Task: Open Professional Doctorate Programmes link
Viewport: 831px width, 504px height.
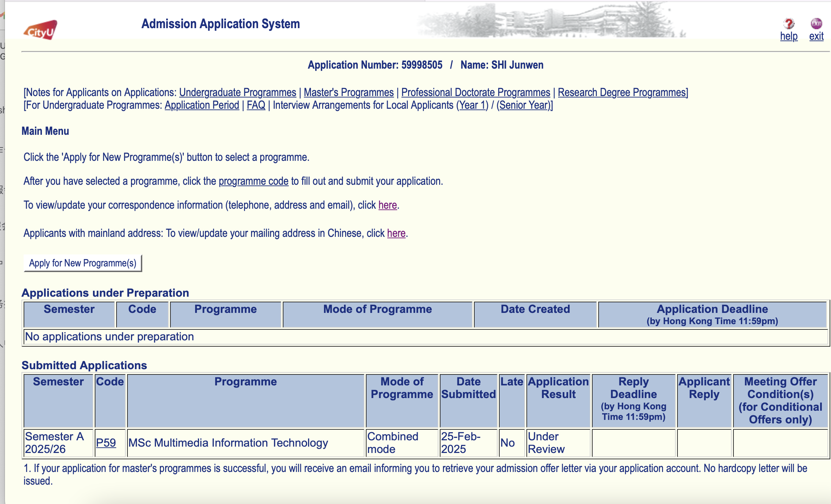Action: pyautogui.click(x=475, y=93)
